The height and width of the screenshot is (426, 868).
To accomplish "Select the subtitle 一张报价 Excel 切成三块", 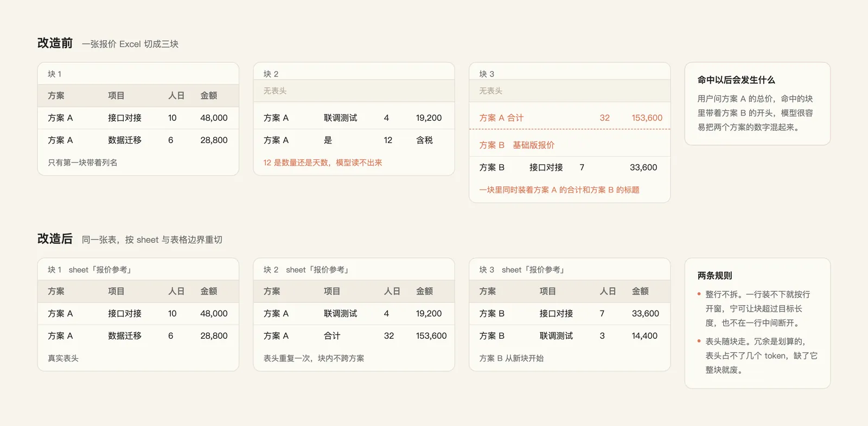I will pos(130,44).
